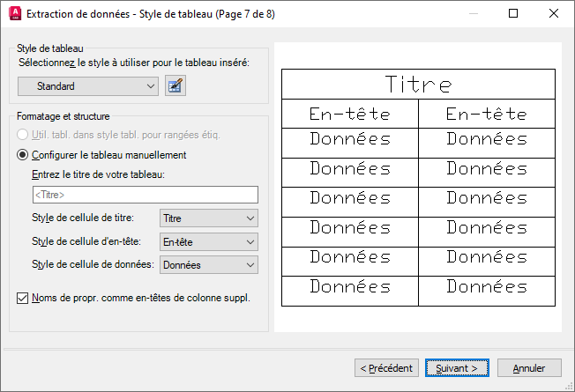Select 'Configurer le tableau manuellement' radio option
This screenshot has height=392, width=575.
[x=23, y=154]
